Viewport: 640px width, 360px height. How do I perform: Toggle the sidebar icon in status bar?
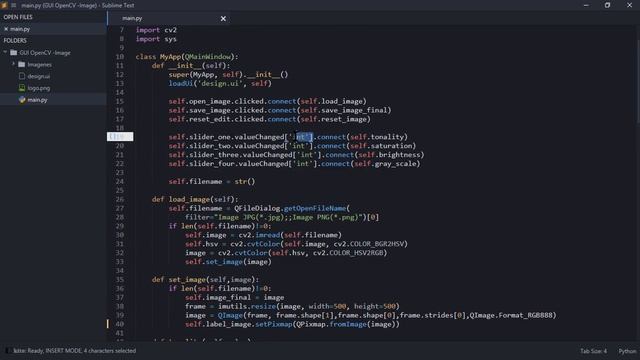pos(7,351)
